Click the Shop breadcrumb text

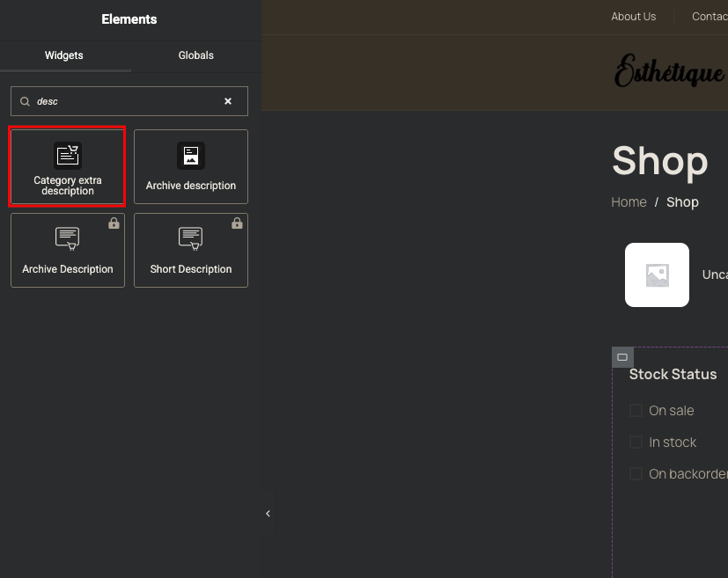(682, 202)
